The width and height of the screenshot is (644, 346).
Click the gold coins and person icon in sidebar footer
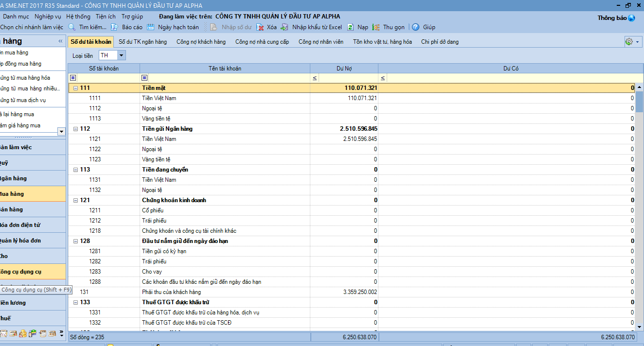(x=23, y=333)
